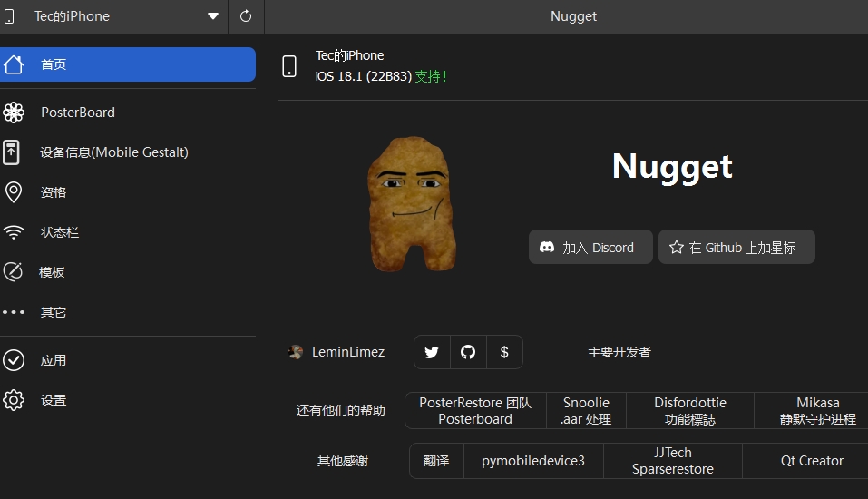Click the settings gear icon in sidebar
This screenshot has height=499, width=868.
[x=14, y=400]
